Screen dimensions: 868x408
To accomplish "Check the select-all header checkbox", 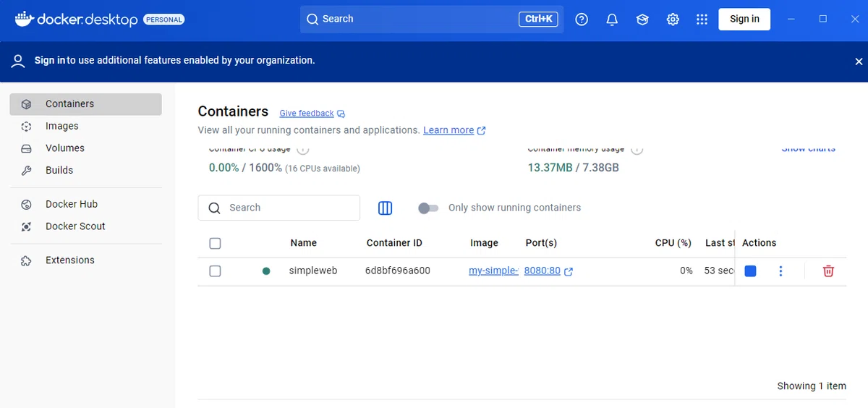I will (215, 244).
